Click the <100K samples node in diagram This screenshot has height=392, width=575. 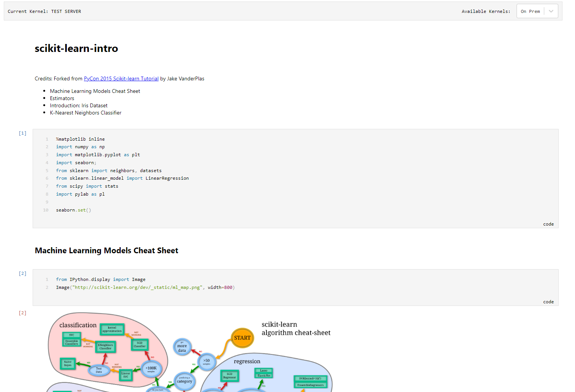pos(151,369)
